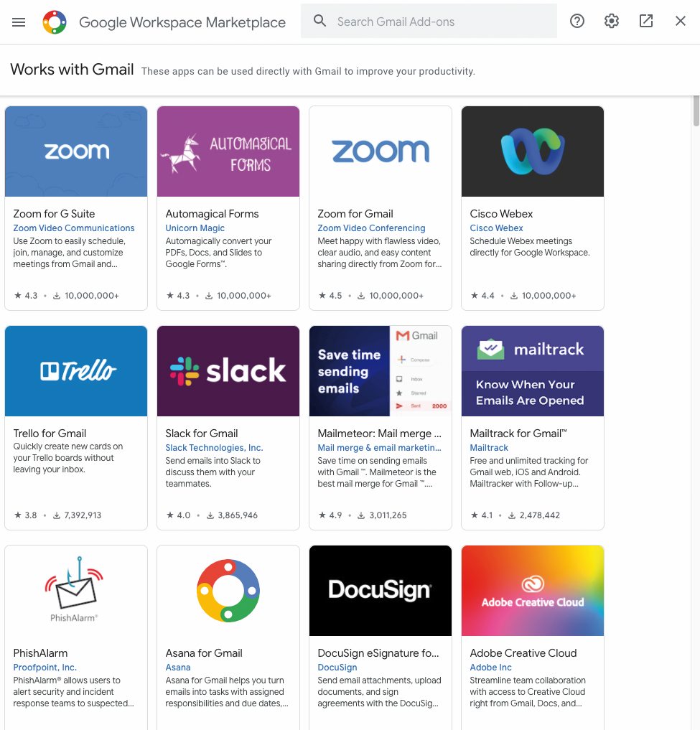Open the Adobe Creative Cloud gradient banner
Image resolution: width=700 pixels, height=730 pixels.
point(533,591)
